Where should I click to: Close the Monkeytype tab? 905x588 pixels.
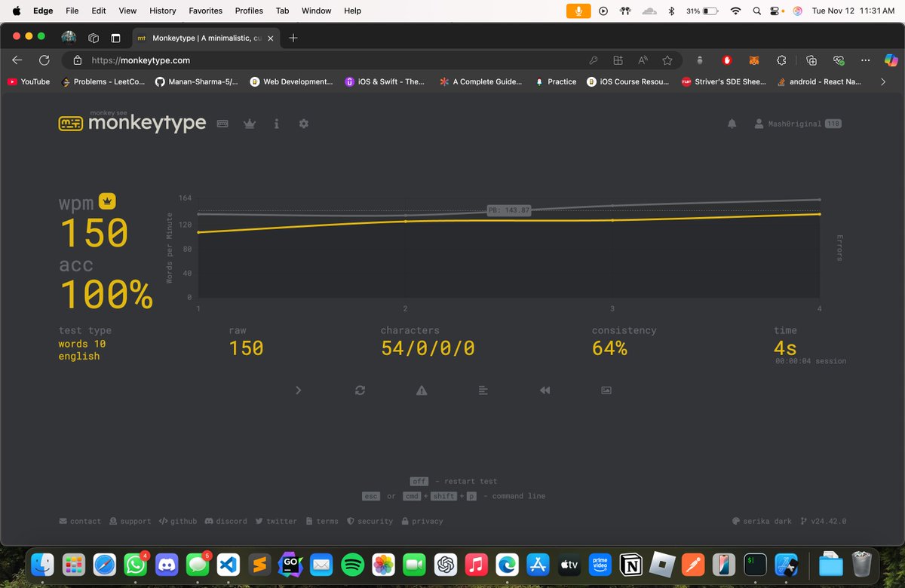(271, 38)
